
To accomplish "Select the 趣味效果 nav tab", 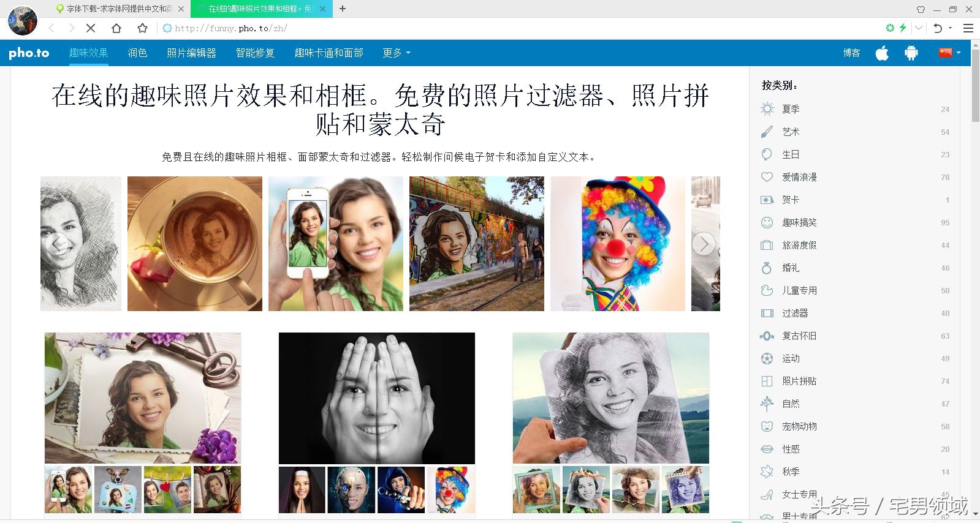I will pos(88,53).
